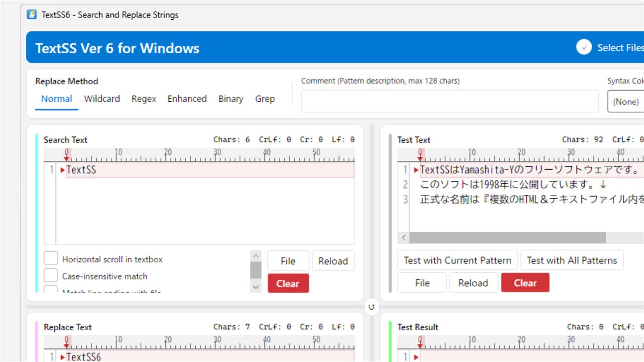Switch to Enhanced replace method
644x362 pixels.
pos(187,99)
